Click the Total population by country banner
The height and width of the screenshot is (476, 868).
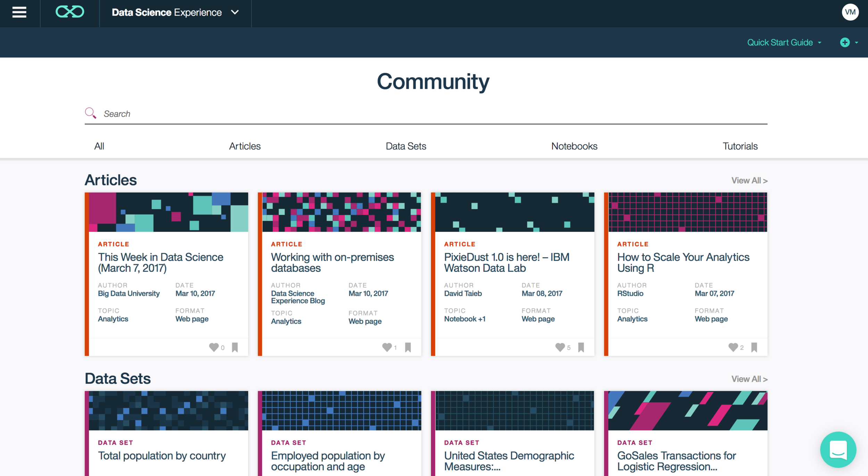click(168, 411)
